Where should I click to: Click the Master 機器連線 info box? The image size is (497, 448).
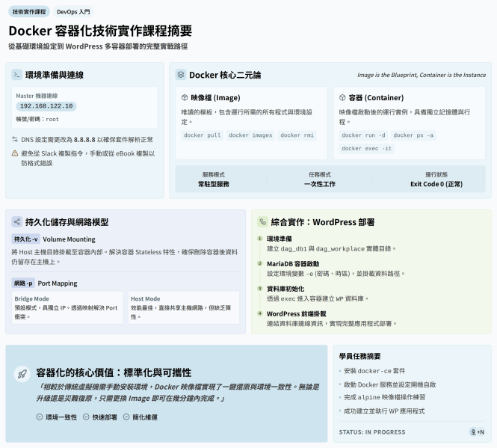pos(84,108)
